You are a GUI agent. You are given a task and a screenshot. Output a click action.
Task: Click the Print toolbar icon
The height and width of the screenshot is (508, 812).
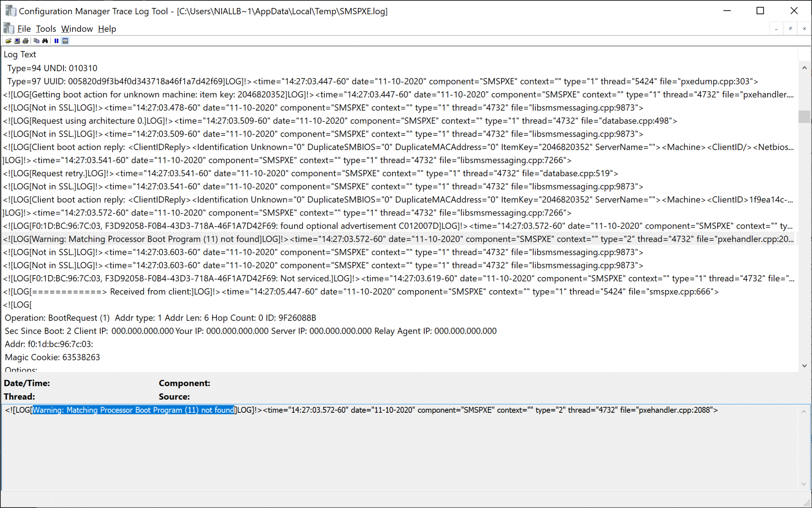coord(26,41)
